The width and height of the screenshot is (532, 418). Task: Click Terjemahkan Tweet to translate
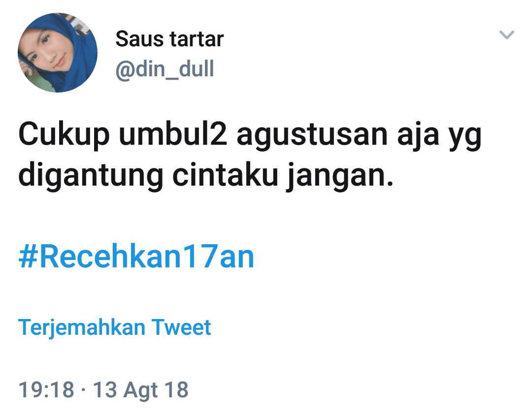[x=115, y=327]
